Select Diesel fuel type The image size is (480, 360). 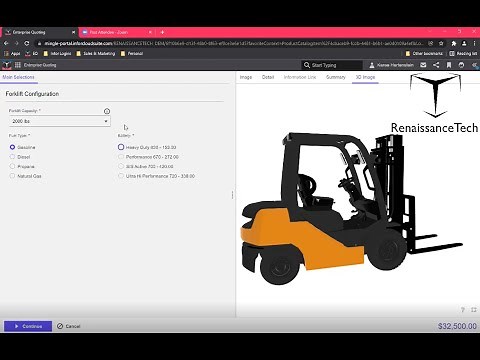pos(12,157)
